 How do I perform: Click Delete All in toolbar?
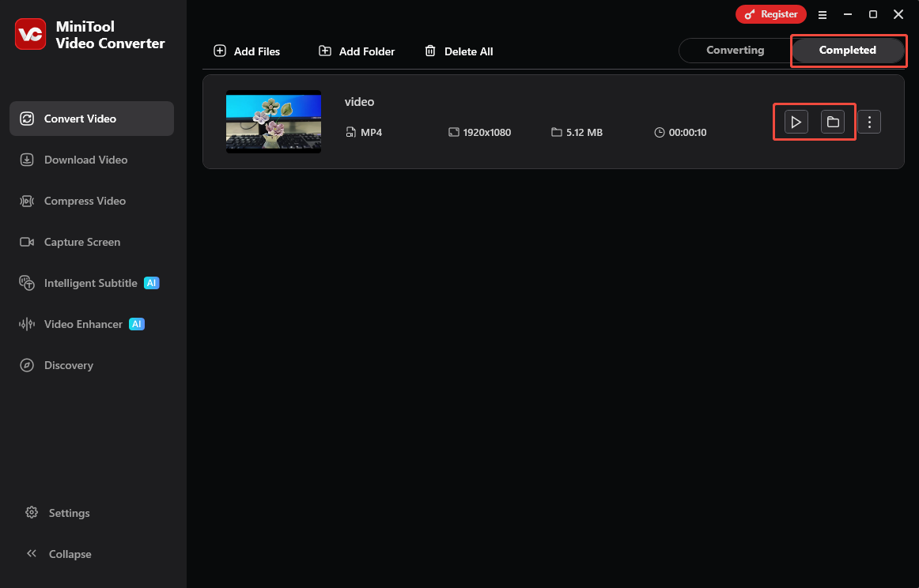tap(459, 51)
